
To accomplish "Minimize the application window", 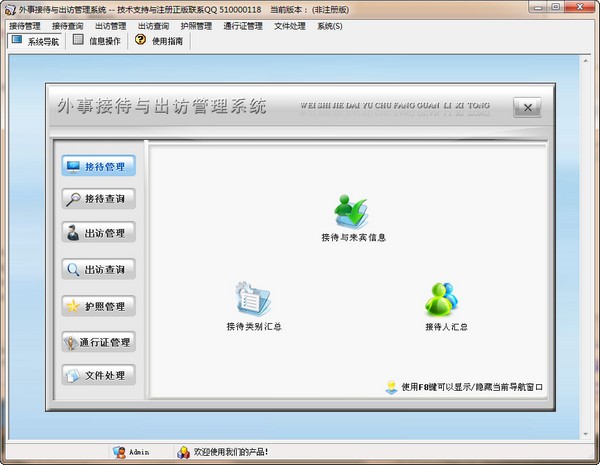I will (x=538, y=7).
